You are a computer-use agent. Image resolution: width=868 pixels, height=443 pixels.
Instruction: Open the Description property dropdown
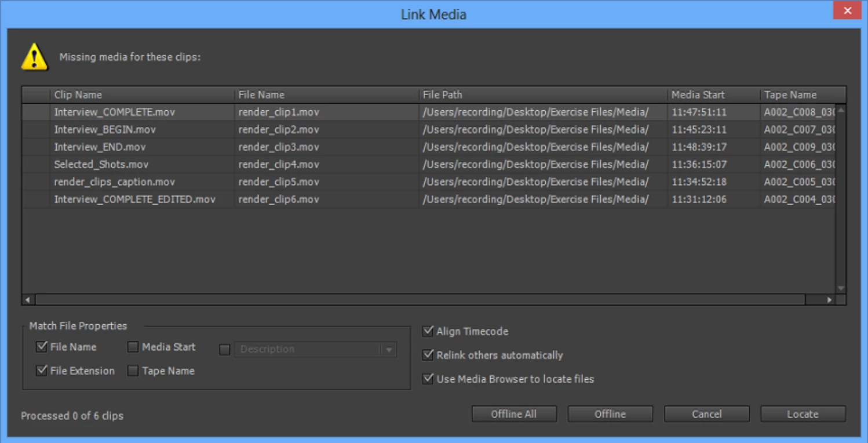[x=315, y=350]
